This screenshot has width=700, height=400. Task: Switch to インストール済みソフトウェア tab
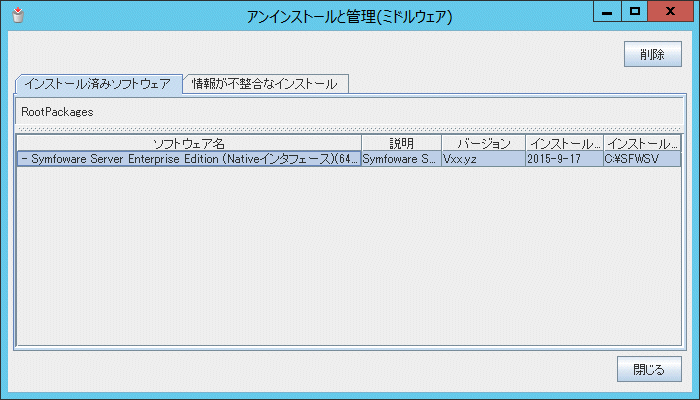point(99,83)
